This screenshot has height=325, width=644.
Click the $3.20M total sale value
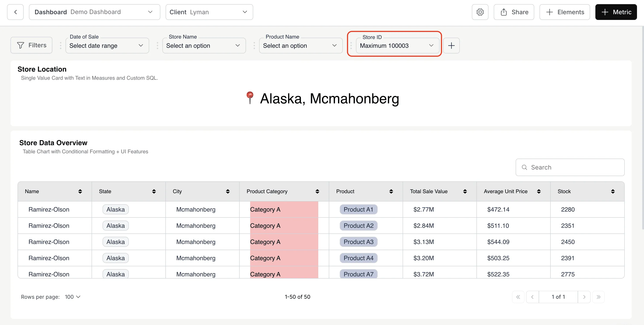pyautogui.click(x=423, y=258)
